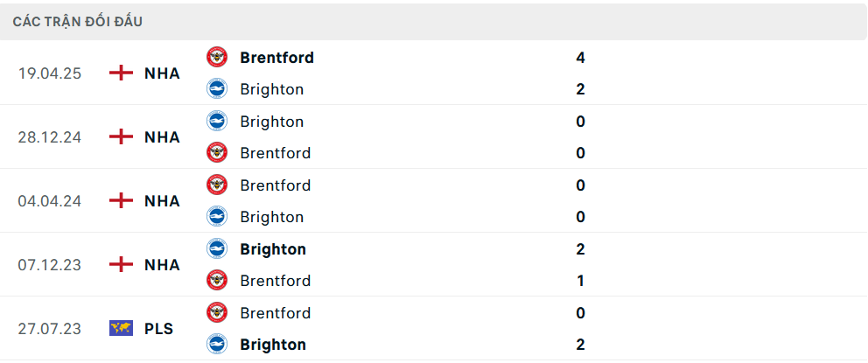The width and height of the screenshot is (868, 363).
Task: Click Brighton crest in 27.07.23 match
Action: [216, 345]
